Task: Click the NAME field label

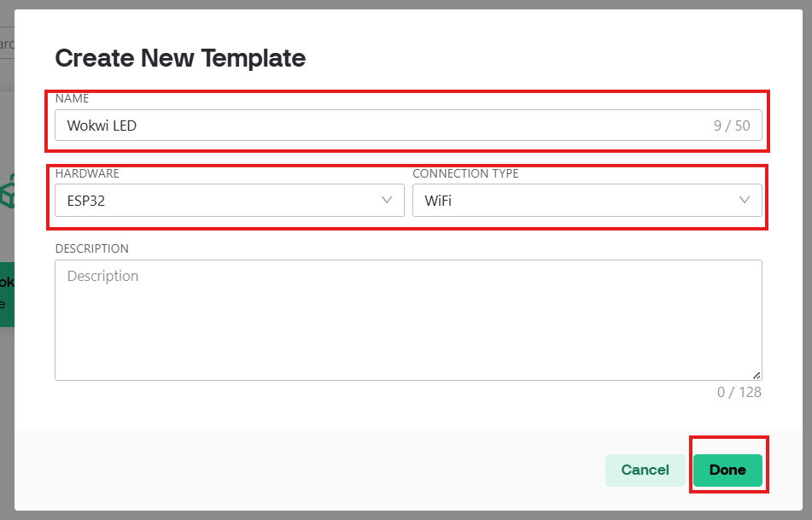Action: [72, 99]
